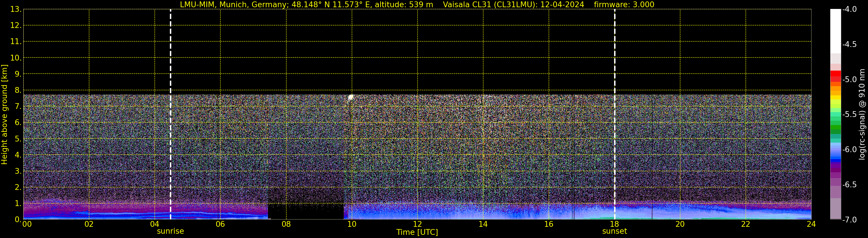Click the -4.0 value on the colorbar scale
The image size is (868, 238).
click(849, 10)
